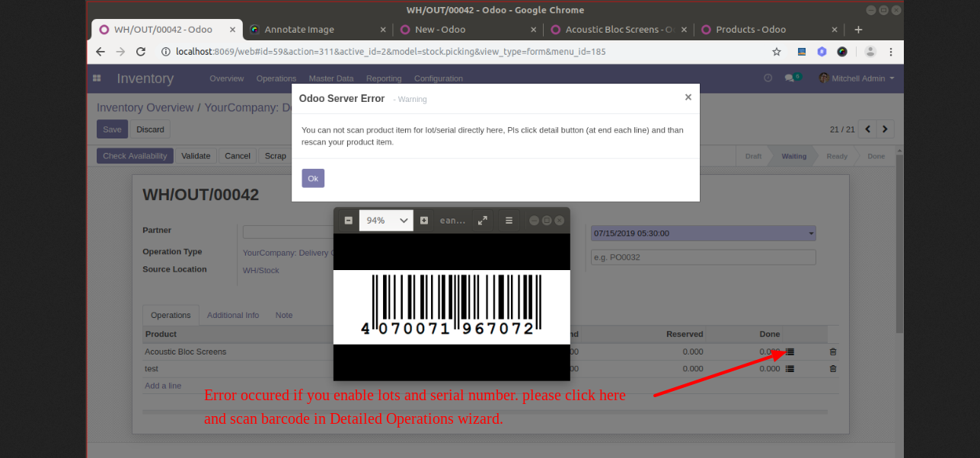Close the Annotate Image browser tab
The height and width of the screenshot is (458, 980).
point(383,30)
